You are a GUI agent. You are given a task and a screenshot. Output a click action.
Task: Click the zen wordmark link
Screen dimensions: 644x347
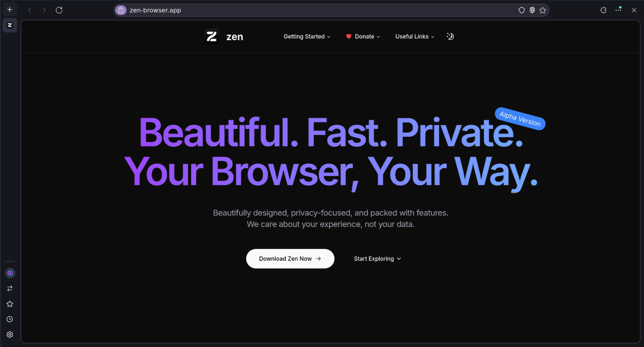click(234, 37)
